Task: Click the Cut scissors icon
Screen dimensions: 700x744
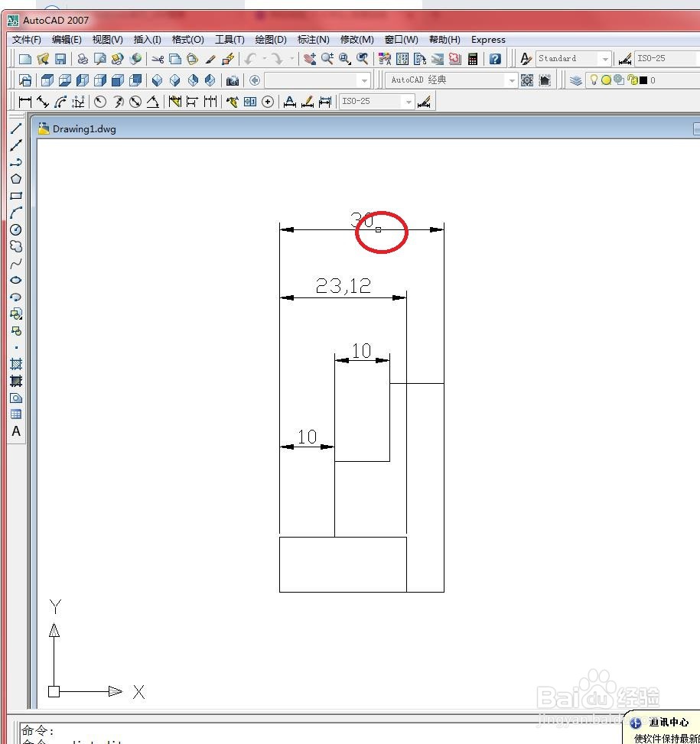Action: [x=158, y=59]
